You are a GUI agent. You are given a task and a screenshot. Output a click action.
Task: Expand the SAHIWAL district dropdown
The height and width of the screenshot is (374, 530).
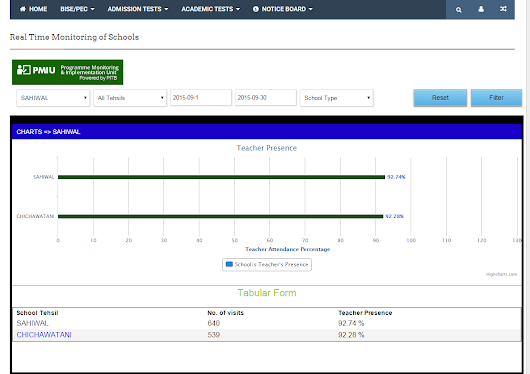[53, 98]
